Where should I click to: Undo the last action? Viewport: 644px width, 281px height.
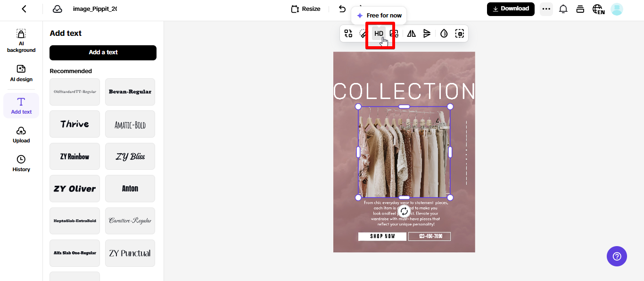(342, 9)
